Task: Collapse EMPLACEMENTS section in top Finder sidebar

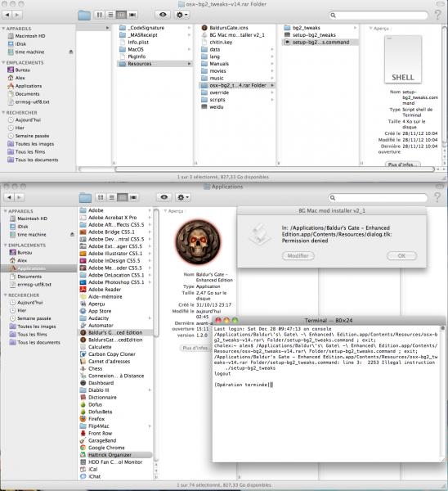Action: point(3,63)
